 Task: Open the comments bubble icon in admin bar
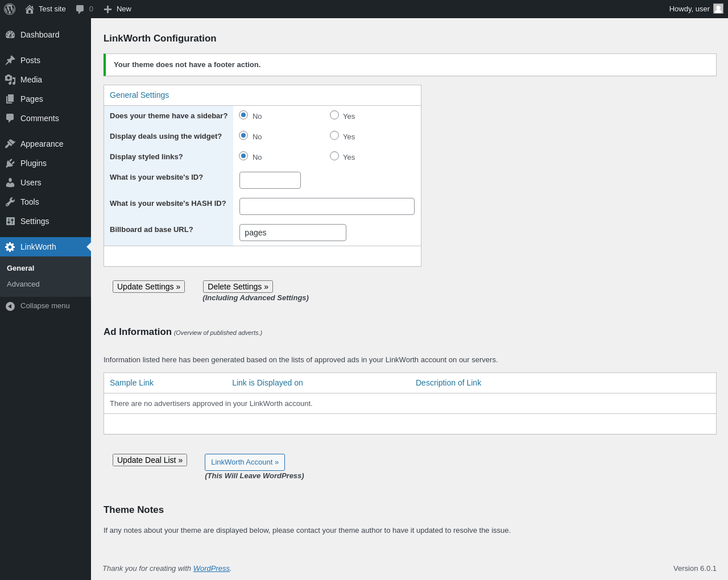tap(80, 9)
